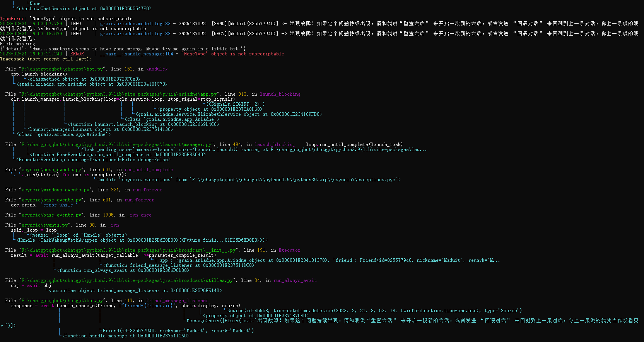Viewport: 644px width, 342px height.
Task: Click 'line 34, in run_always_await'
Action: point(278,280)
